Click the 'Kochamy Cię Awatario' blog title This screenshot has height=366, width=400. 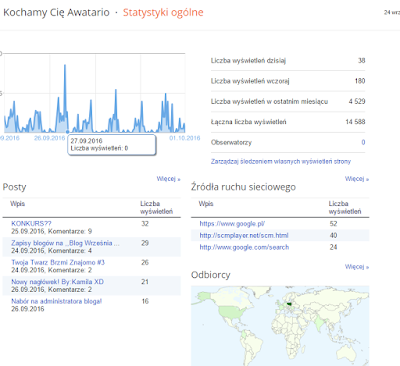[x=56, y=12]
